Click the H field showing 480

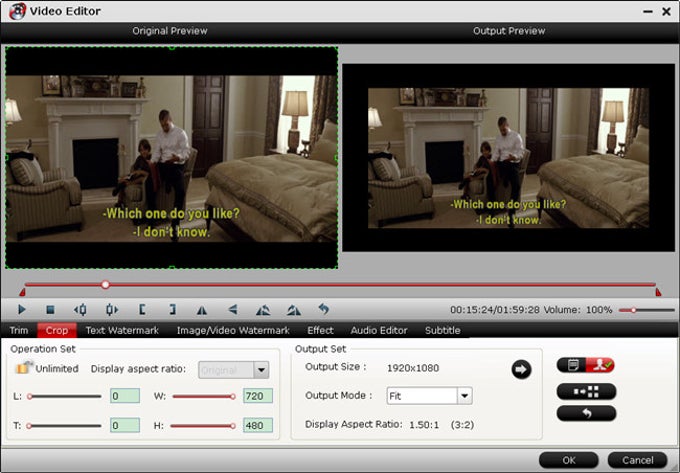click(x=258, y=425)
